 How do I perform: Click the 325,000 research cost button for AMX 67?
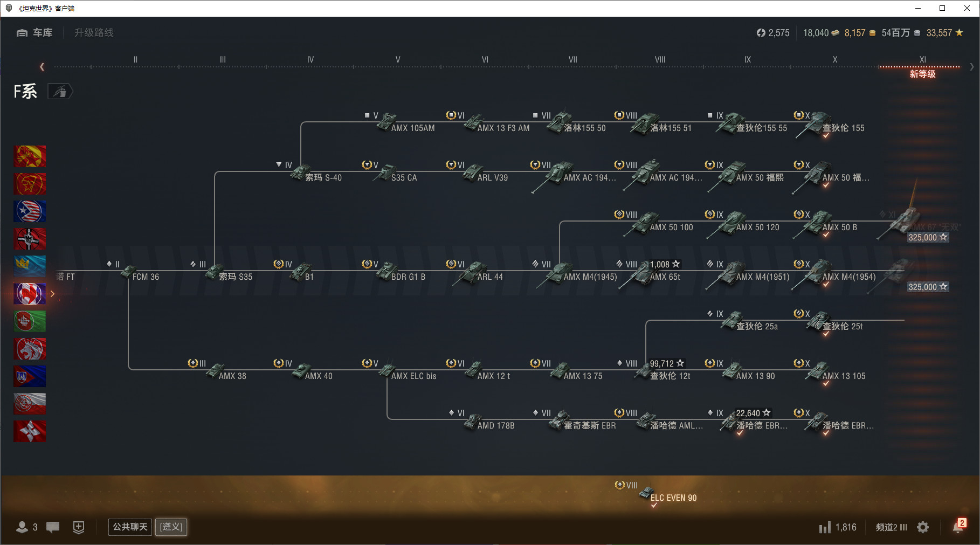click(928, 237)
